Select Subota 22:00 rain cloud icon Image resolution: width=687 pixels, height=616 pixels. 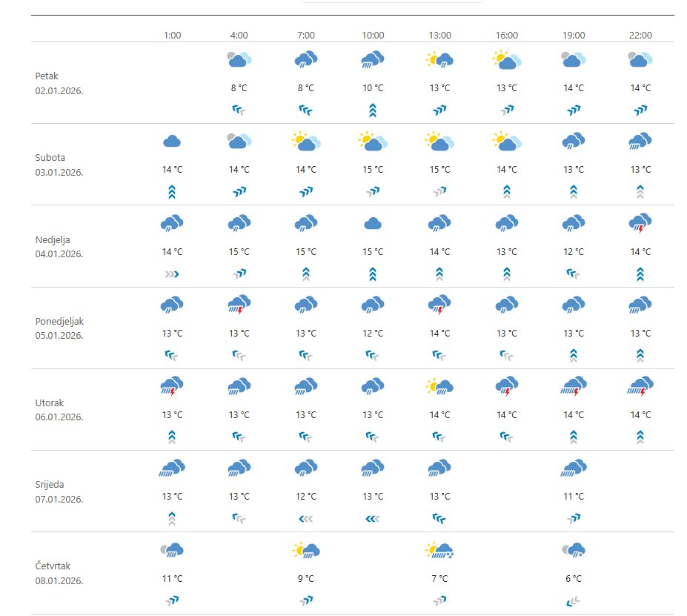pos(640,142)
